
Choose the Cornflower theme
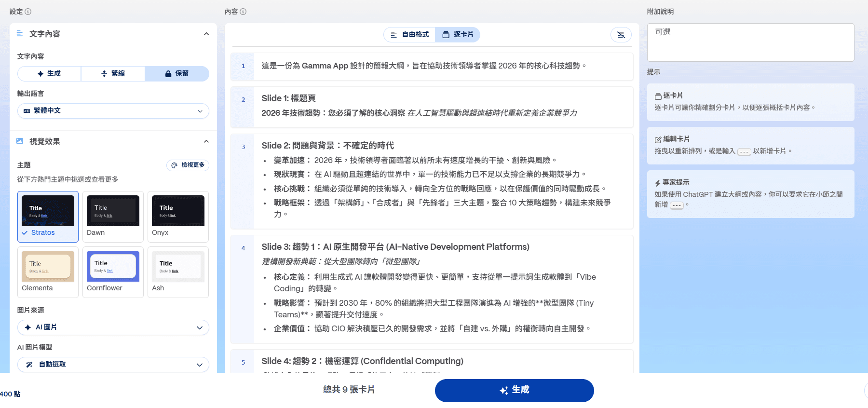[x=113, y=272]
